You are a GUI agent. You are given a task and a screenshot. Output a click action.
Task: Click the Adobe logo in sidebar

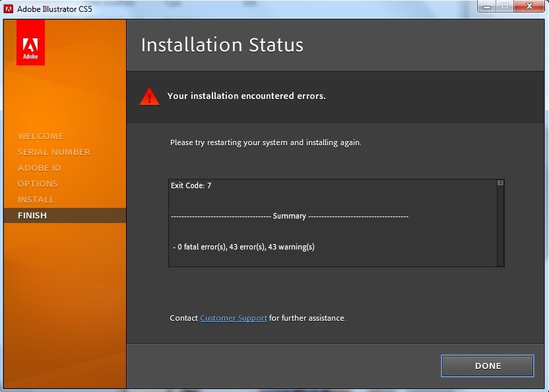pyautogui.click(x=30, y=42)
